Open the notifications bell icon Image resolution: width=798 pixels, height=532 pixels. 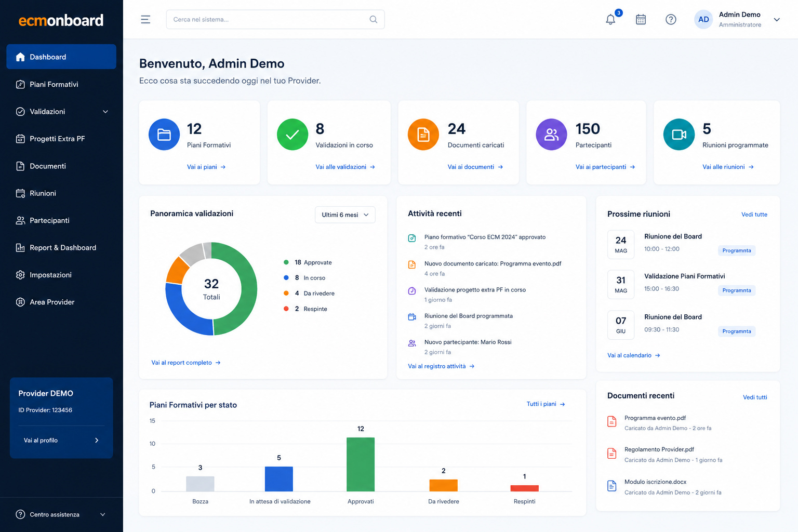(610, 20)
